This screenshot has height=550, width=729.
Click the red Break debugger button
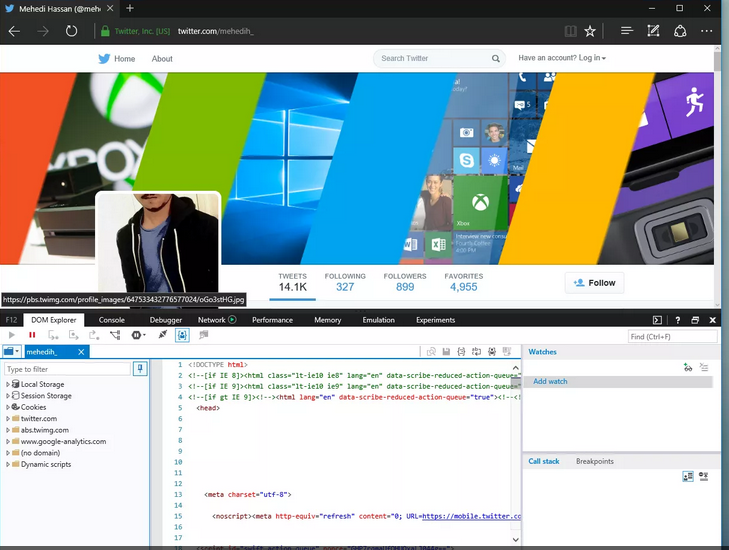coord(32,335)
